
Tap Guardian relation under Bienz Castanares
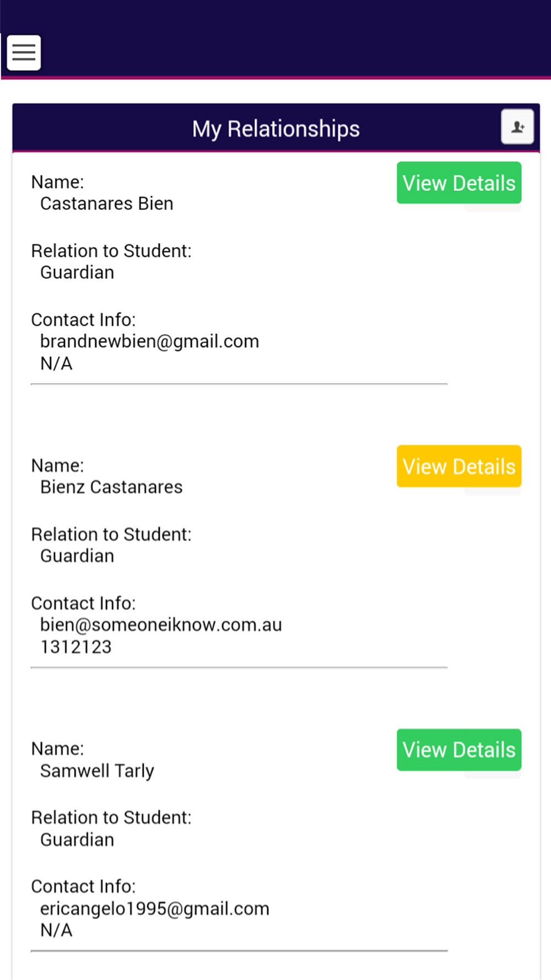click(77, 556)
